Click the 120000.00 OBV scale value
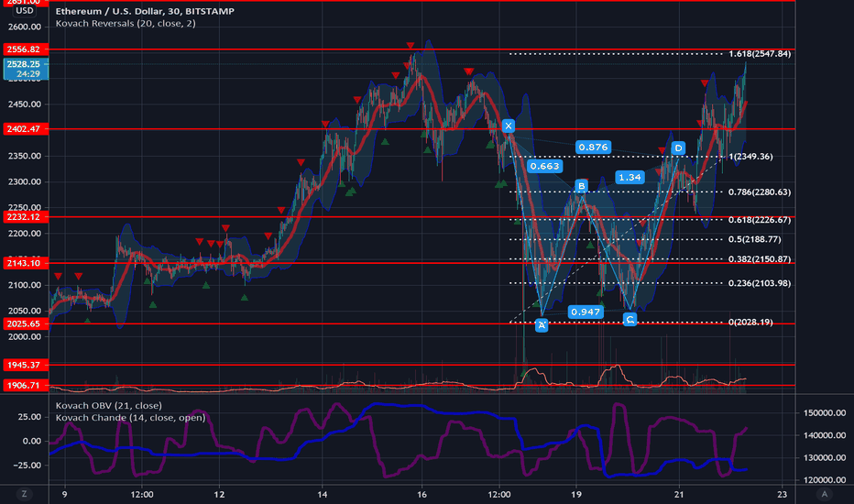 (x=825, y=480)
